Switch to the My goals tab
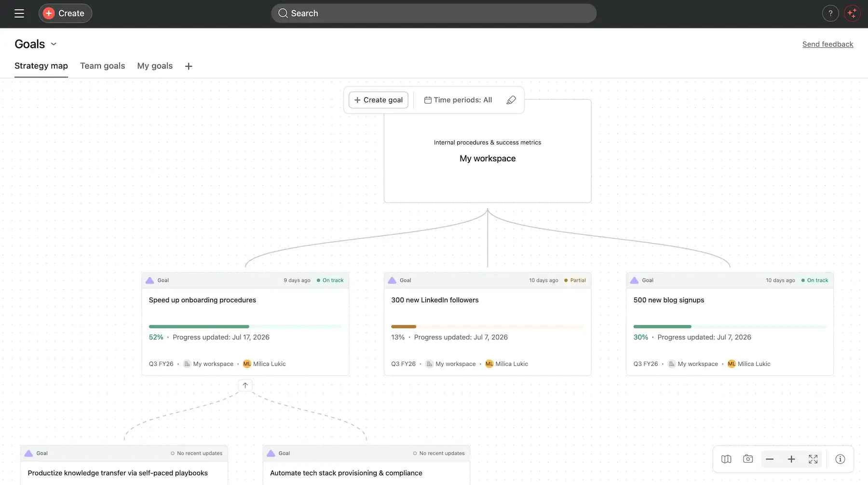868x485 pixels. point(155,66)
